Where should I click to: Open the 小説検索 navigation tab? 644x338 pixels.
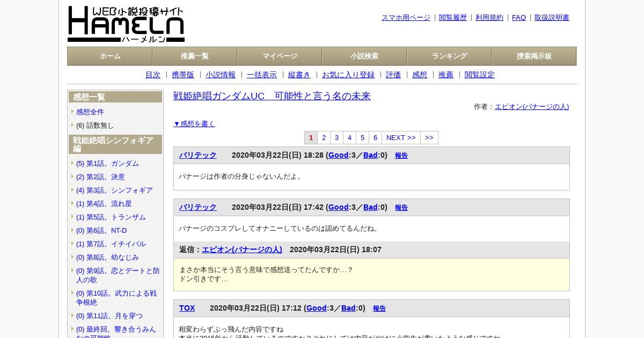click(x=364, y=56)
